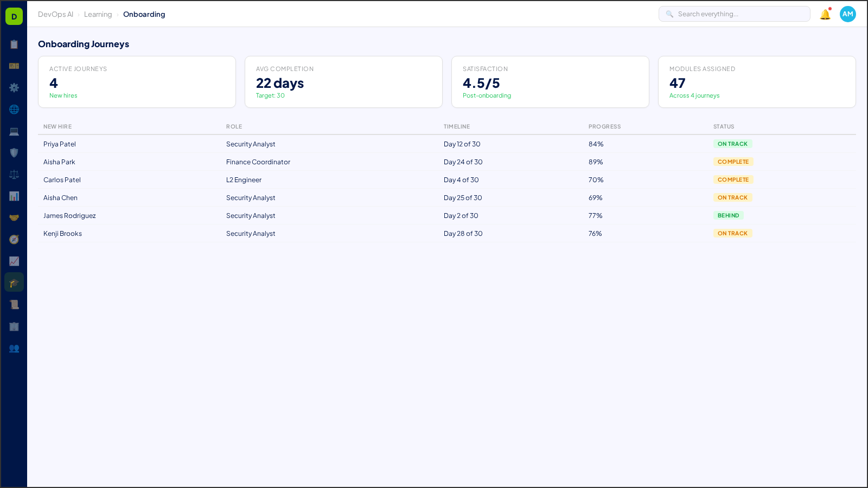Open the scales compliance icon in sidebar
868x488 pixels.
click(14, 174)
